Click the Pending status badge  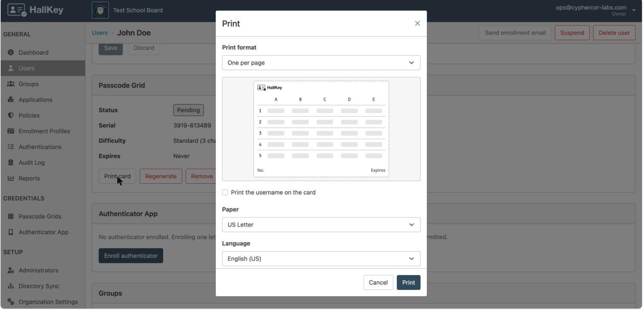(x=188, y=110)
